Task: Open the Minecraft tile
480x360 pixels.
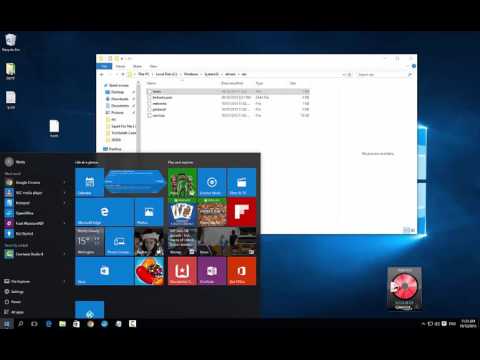Action: (212, 212)
